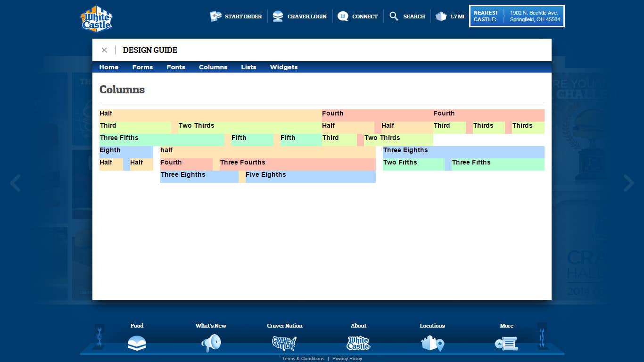This screenshot has height=362, width=644.
Task: Switch to the Widgets tab
Action: pyautogui.click(x=283, y=67)
